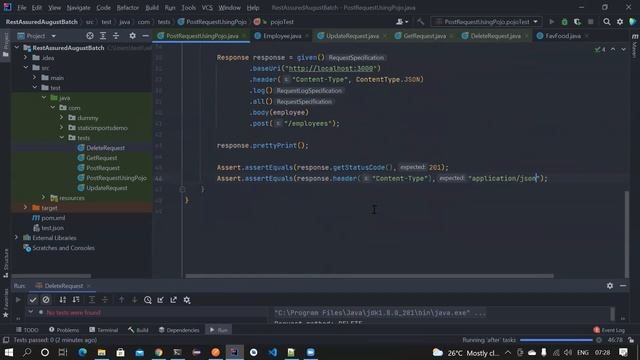Open Windows Start menu
The width and height of the screenshot is (640, 360).
9,352
